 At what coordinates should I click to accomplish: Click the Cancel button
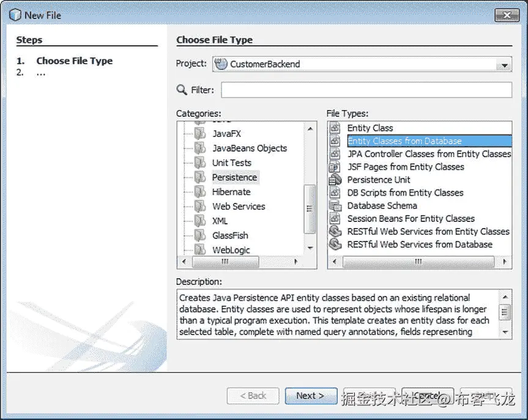[x=427, y=396]
